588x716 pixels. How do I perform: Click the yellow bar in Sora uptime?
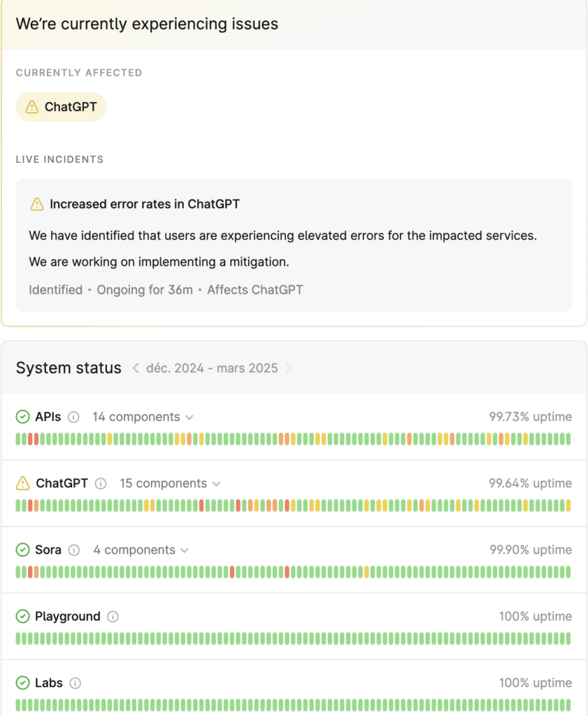[x=366, y=572]
